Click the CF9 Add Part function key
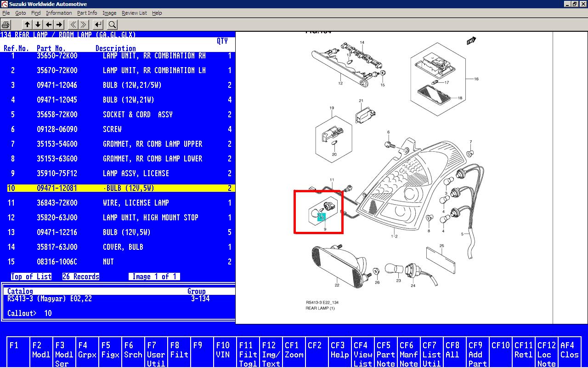The height and width of the screenshot is (368, 588). [478, 352]
